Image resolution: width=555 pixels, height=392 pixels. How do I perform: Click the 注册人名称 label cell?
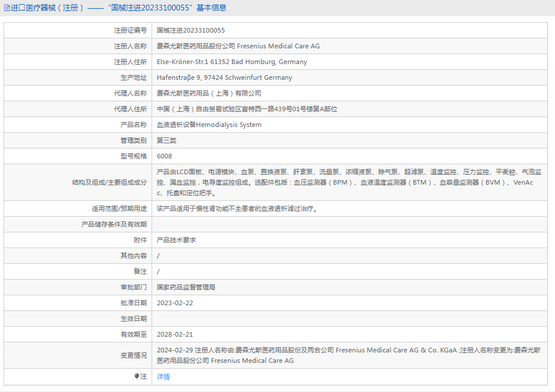click(78, 46)
